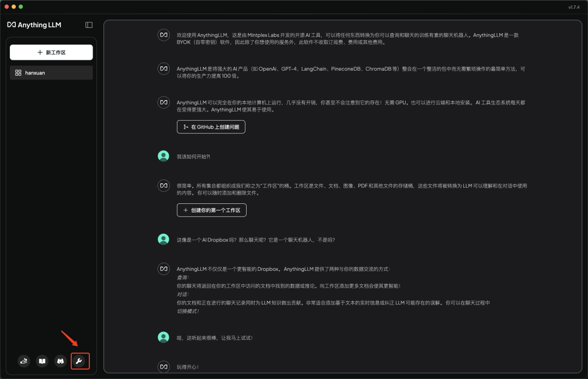Click the user avatar beside 哇,这听起来很棒
The width and height of the screenshot is (588, 379).
[163, 337]
